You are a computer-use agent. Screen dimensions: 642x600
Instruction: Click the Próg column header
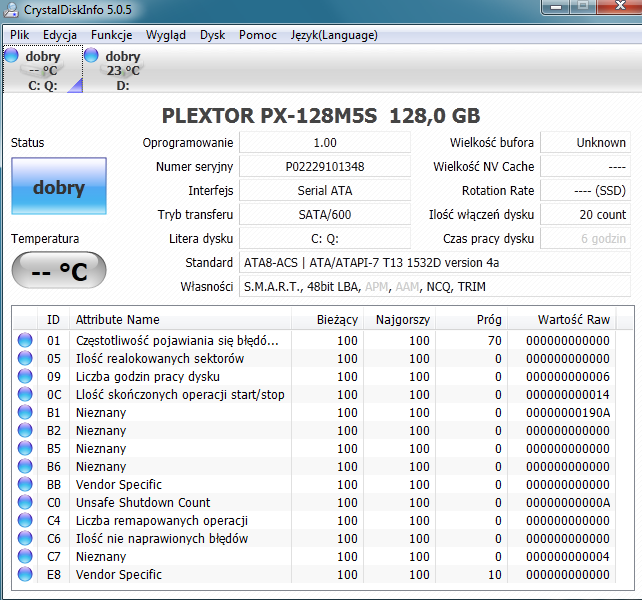pos(472,319)
